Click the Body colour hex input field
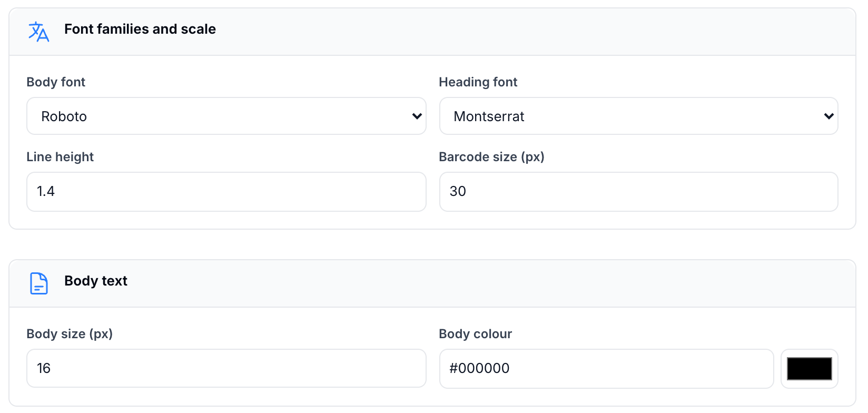This screenshot has height=413, width=868. point(606,369)
